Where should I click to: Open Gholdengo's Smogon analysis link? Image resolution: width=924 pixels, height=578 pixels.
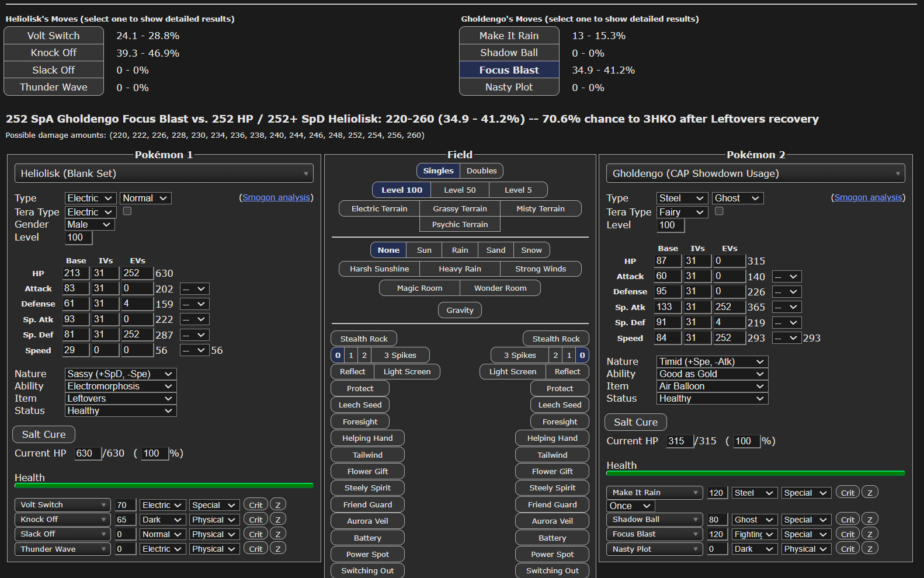coord(868,197)
